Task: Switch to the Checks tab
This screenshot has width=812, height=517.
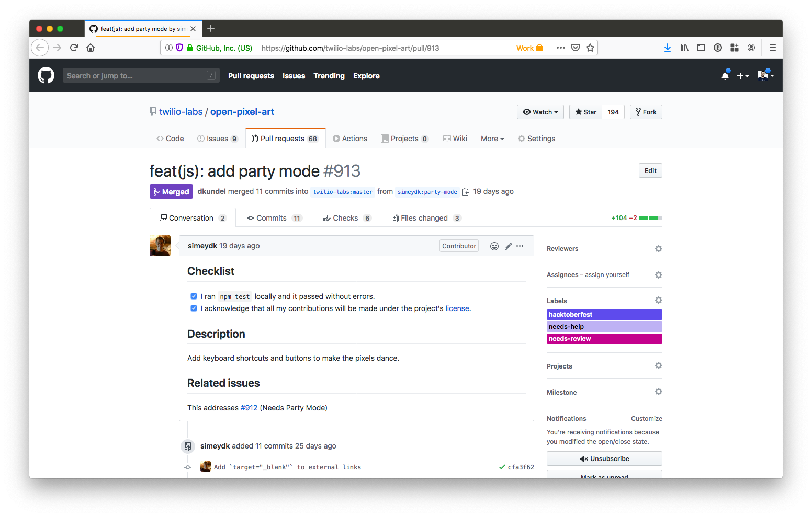Action: tap(347, 218)
